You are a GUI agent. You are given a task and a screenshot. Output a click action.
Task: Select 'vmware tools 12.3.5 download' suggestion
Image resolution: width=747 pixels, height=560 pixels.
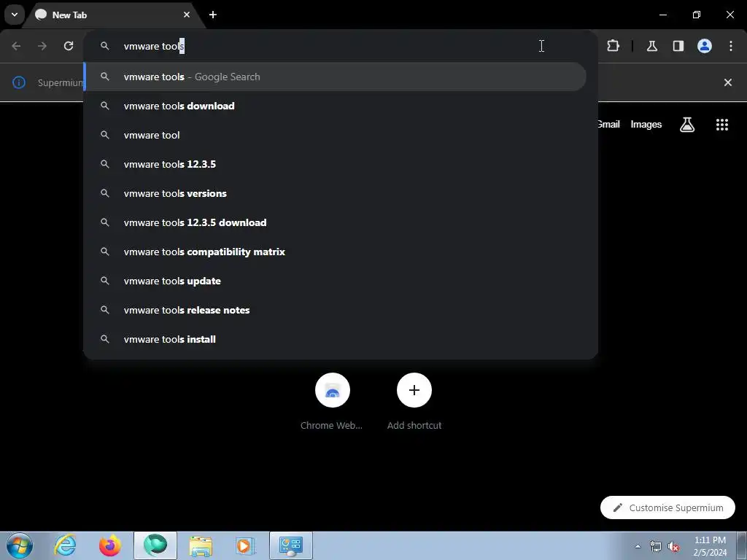(336, 222)
